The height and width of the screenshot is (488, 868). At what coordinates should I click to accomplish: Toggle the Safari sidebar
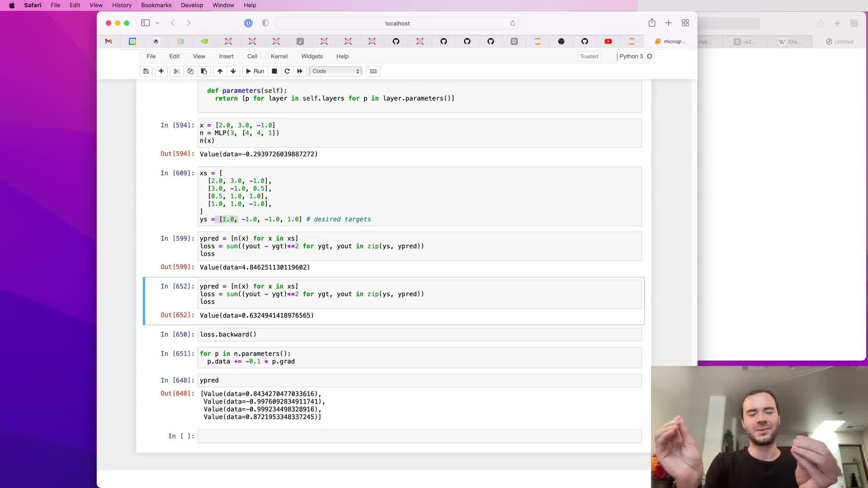click(145, 23)
